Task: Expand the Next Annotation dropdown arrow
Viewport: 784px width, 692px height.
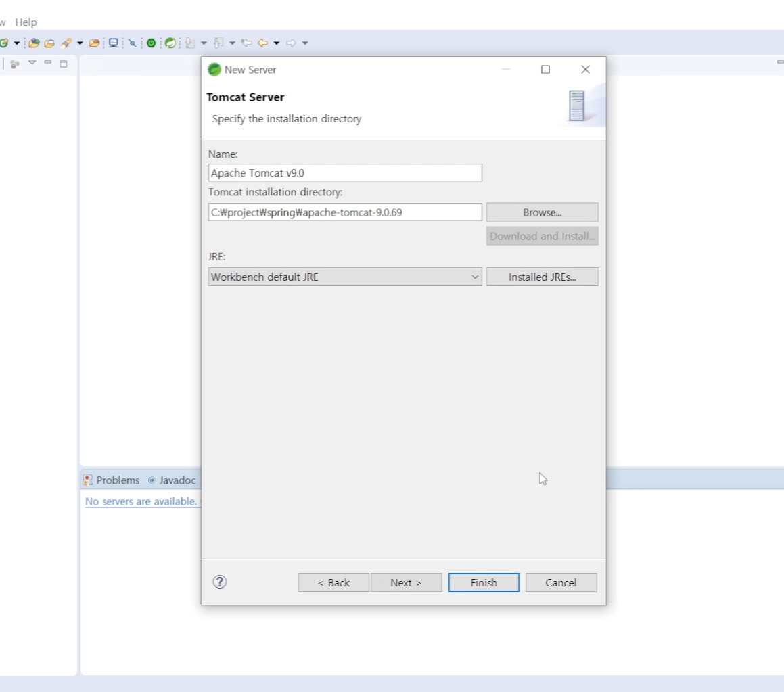Action: pos(204,43)
